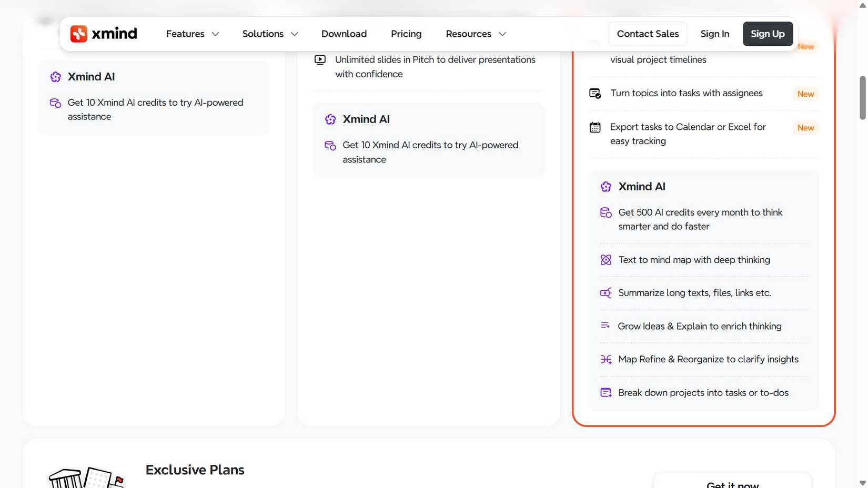Click the Pitch presentation play icon
868x488 pixels.
(320, 60)
